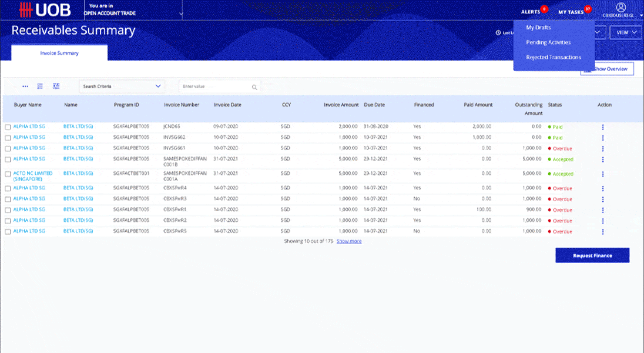Open action menu for invoice CBXSFWR5
644x353 pixels.
(602, 232)
